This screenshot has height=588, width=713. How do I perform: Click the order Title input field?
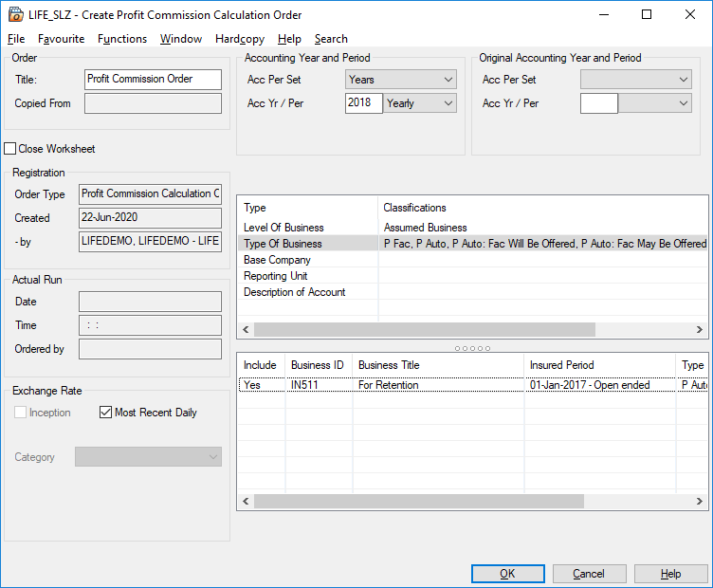(152, 80)
